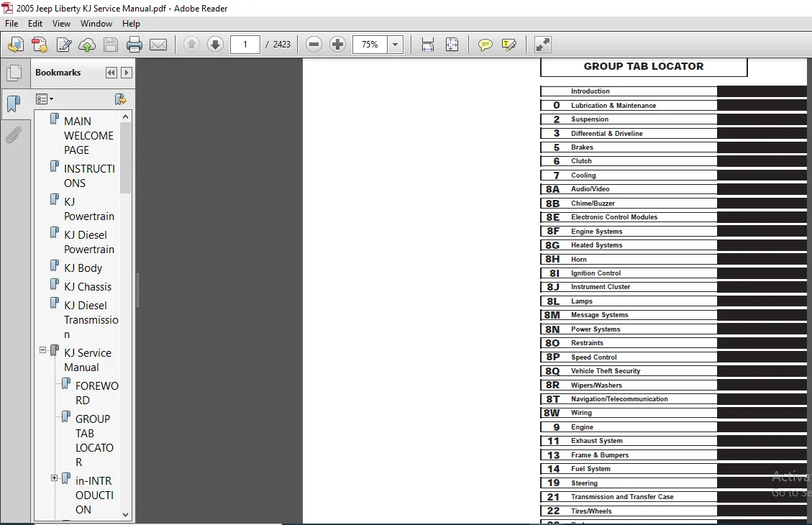Open the Bookmarks navigation panel icon
Viewport: 812px width, 525px height.
[x=14, y=104]
